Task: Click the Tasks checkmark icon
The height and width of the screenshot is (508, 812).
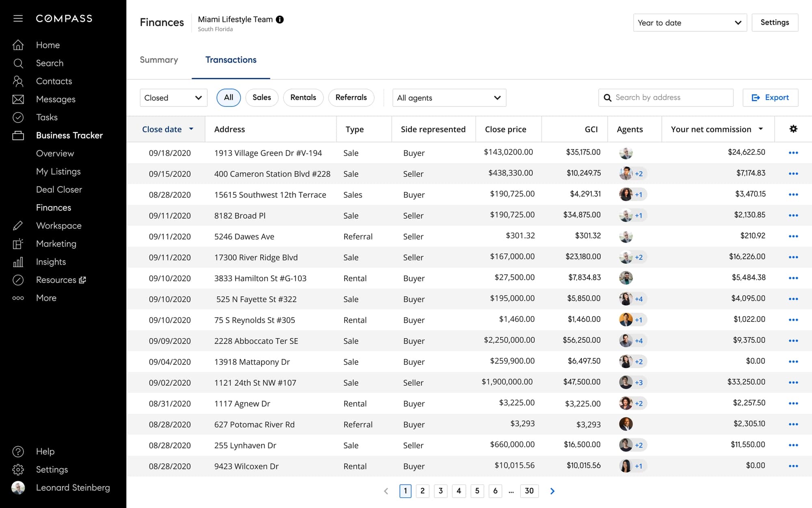Action: 18,117
